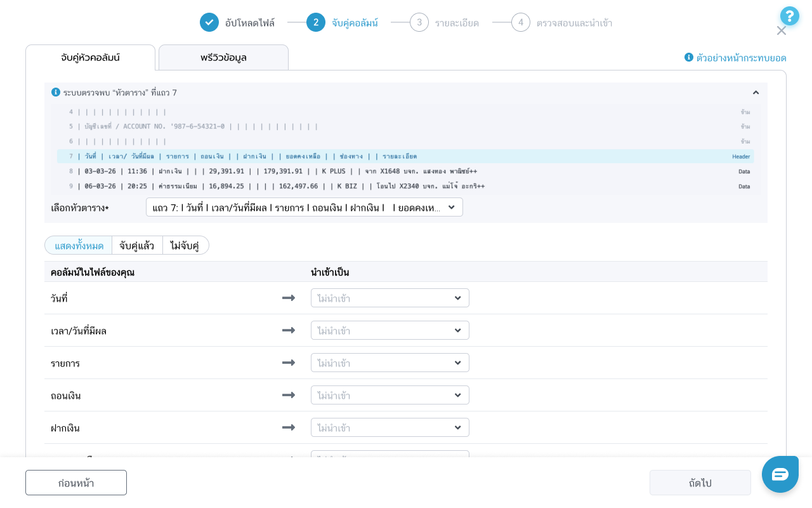Click row 8 data line in preview
Viewport: 812px width, 508px height.
click(x=406, y=171)
